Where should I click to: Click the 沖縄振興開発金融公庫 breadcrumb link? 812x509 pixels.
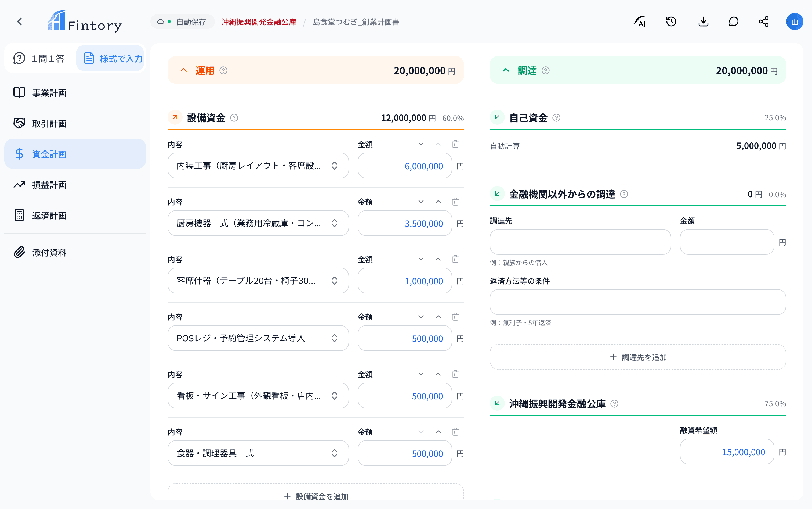[x=259, y=22]
